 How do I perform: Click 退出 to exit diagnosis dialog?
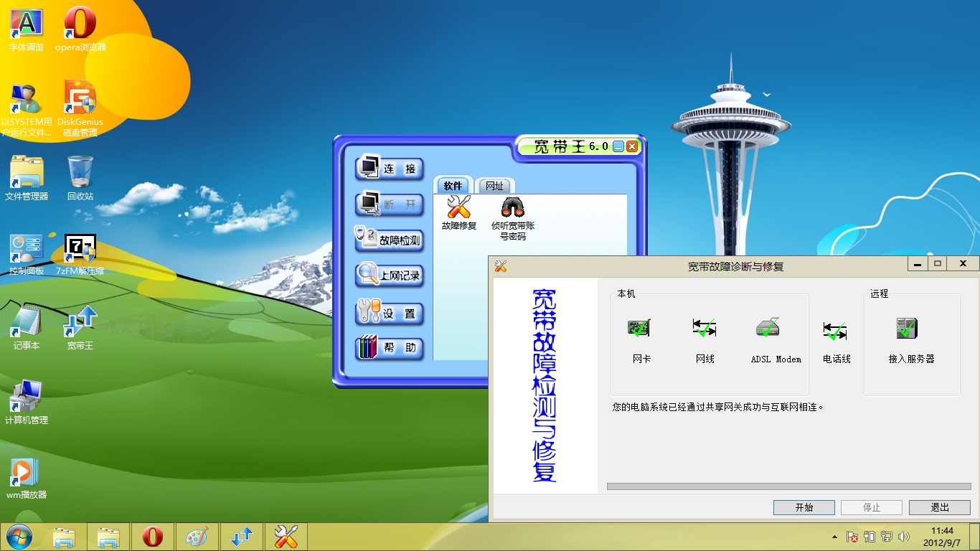(x=940, y=507)
